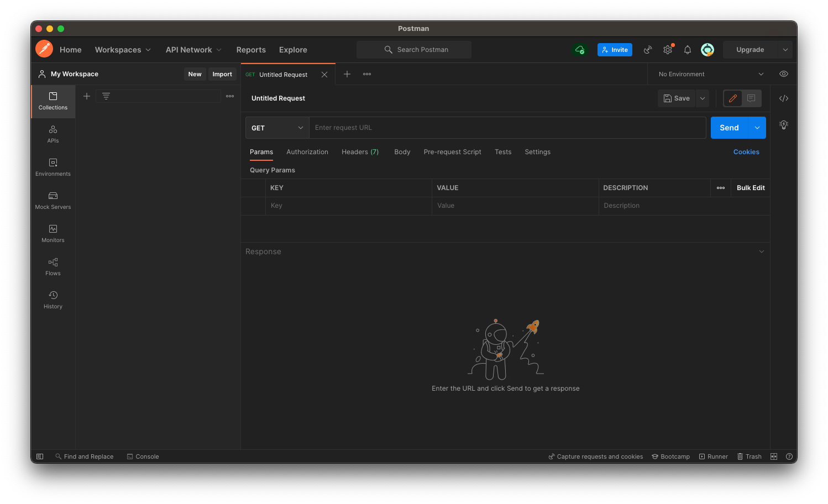Toggle the sidebar visibility in status bar
828x504 pixels.
tap(40, 456)
